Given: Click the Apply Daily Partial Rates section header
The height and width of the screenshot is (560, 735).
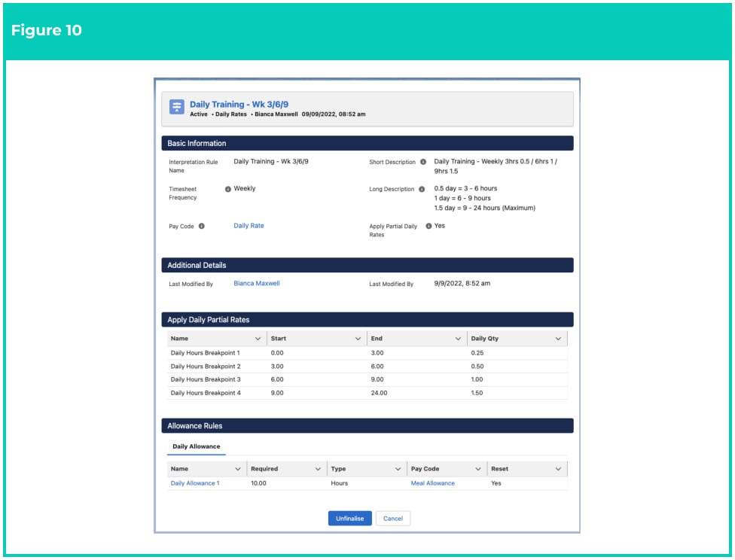Looking at the screenshot, I should 367,320.
